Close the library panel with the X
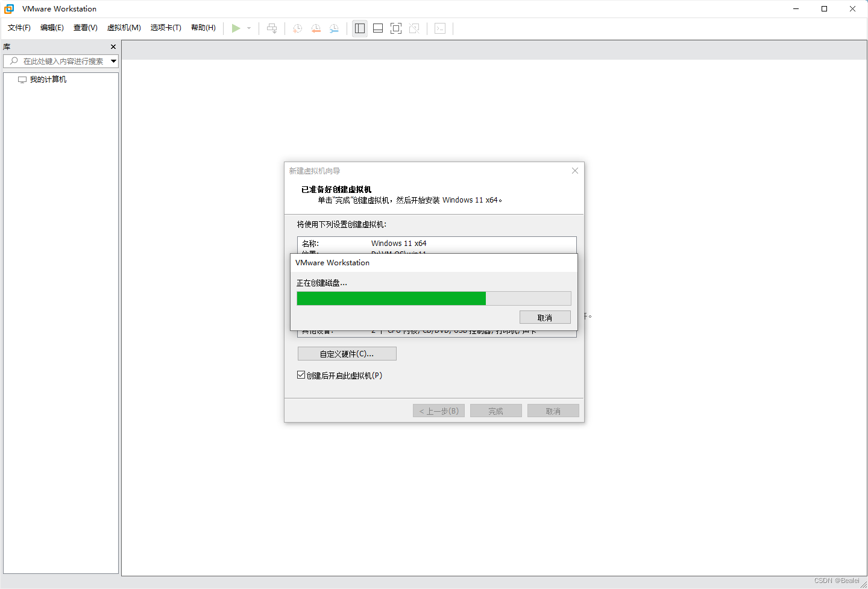 [113, 46]
